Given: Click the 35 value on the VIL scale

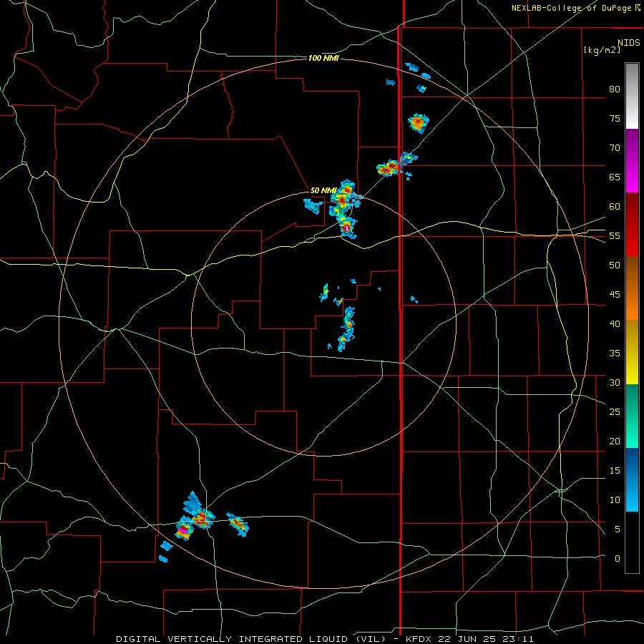Looking at the screenshot, I should pyautogui.click(x=615, y=353).
